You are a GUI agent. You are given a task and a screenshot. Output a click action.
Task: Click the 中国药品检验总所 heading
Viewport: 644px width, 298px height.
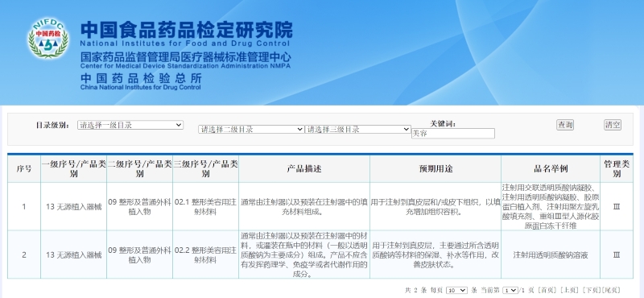coord(142,78)
